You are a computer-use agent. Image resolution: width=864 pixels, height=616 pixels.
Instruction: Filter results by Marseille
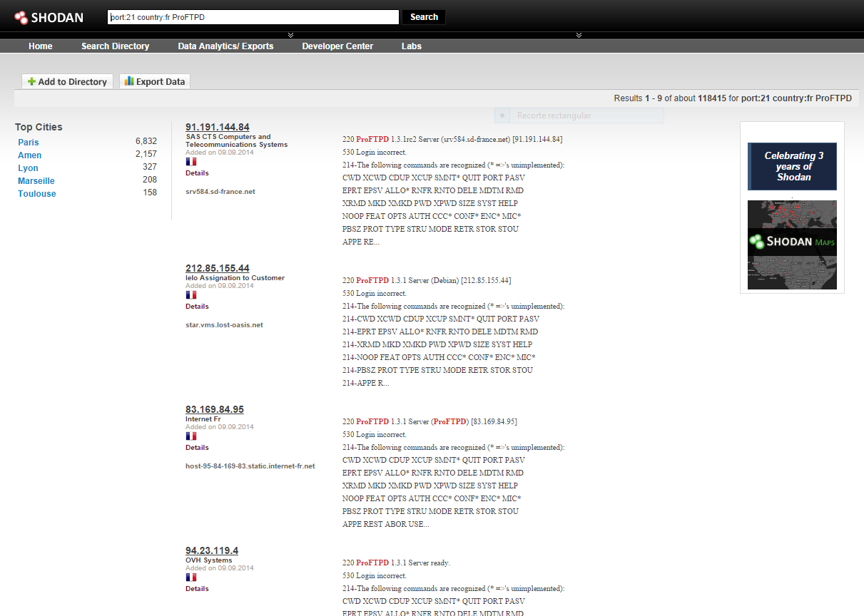tap(36, 181)
